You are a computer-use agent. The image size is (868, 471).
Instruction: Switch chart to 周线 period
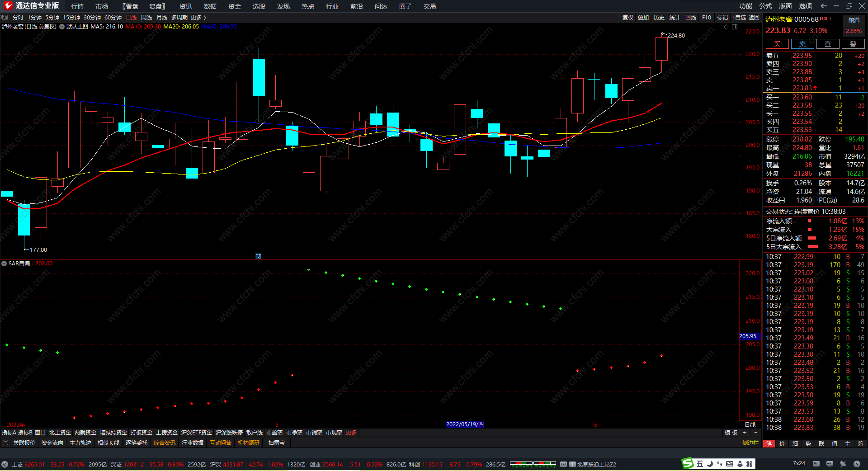pyautogui.click(x=146, y=18)
